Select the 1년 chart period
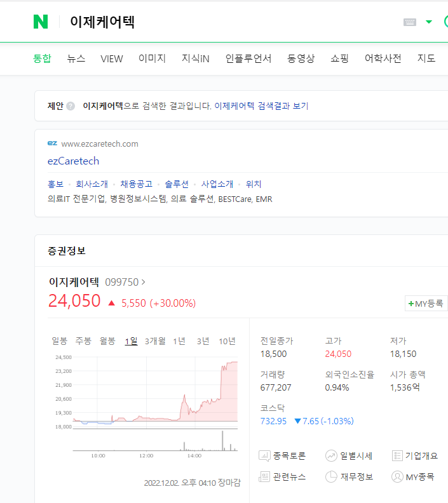This screenshot has width=448, height=503. pyautogui.click(x=179, y=341)
